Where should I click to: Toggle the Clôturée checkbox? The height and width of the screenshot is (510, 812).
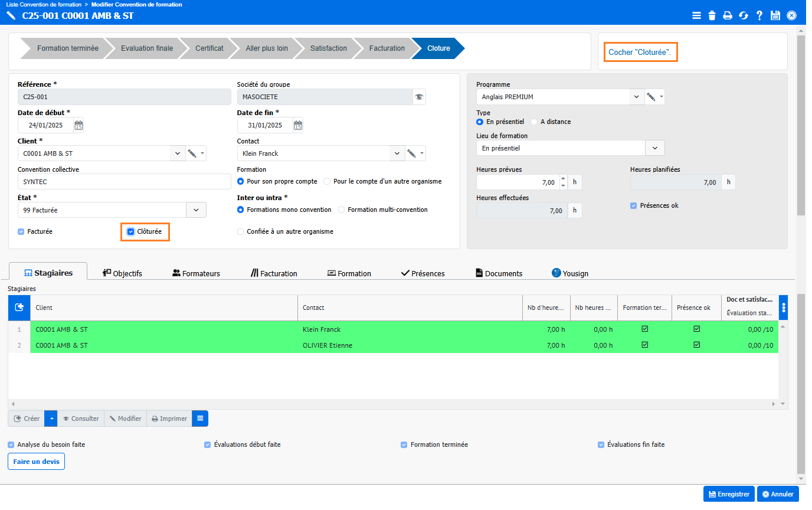(x=131, y=232)
